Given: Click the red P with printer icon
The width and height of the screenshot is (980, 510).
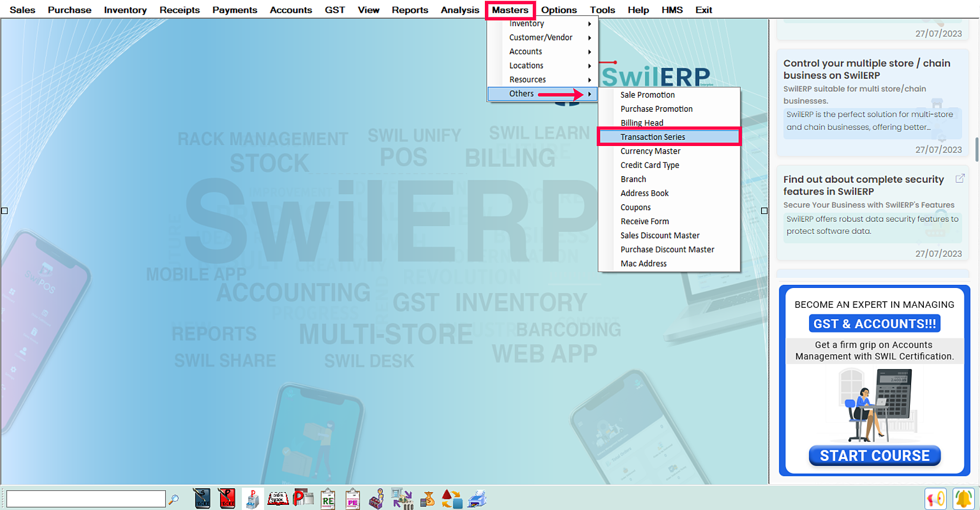Looking at the screenshot, I should 303,498.
